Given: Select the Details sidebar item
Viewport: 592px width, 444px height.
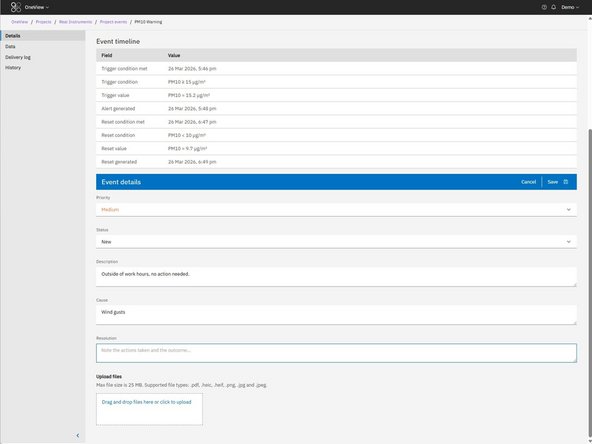Looking at the screenshot, I should [43, 35].
